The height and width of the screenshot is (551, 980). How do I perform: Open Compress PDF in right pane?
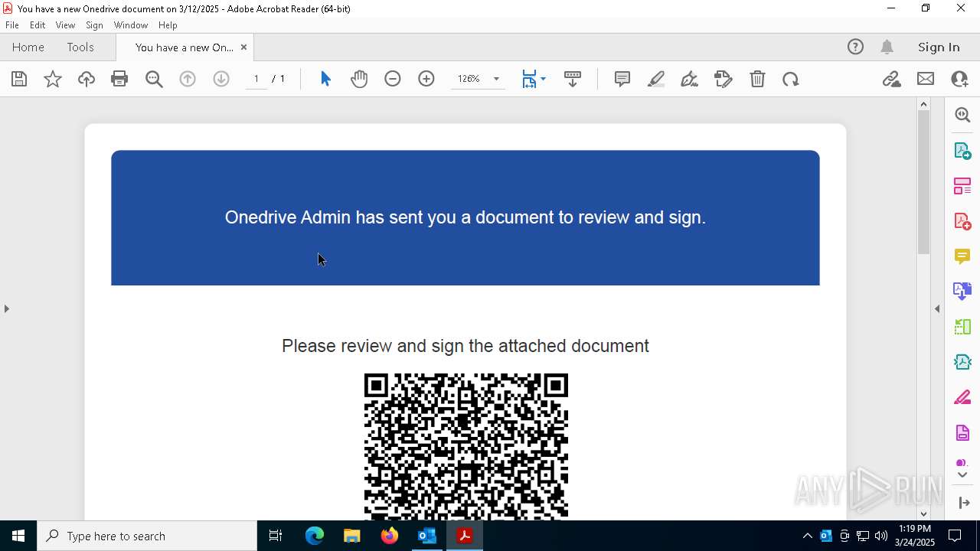(x=962, y=361)
